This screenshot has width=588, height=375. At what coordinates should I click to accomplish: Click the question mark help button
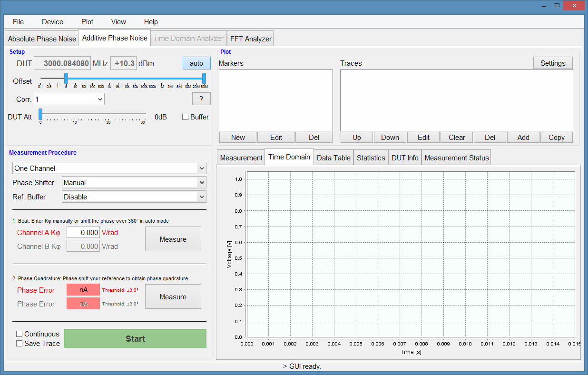pyautogui.click(x=201, y=99)
